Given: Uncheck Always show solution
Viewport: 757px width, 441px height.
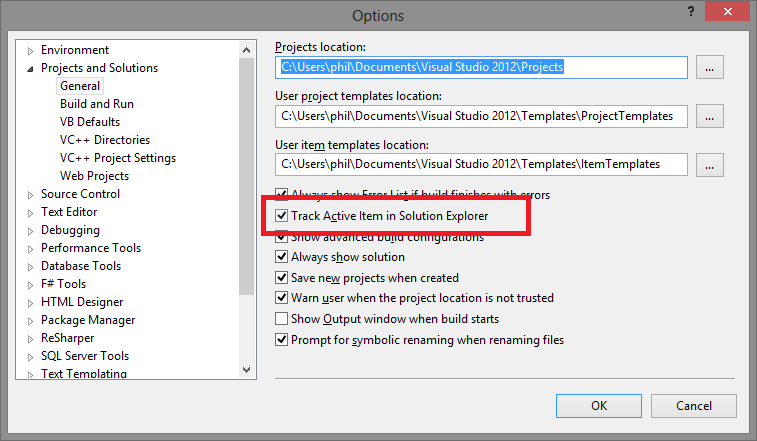Looking at the screenshot, I should click(x=281, y=256).
